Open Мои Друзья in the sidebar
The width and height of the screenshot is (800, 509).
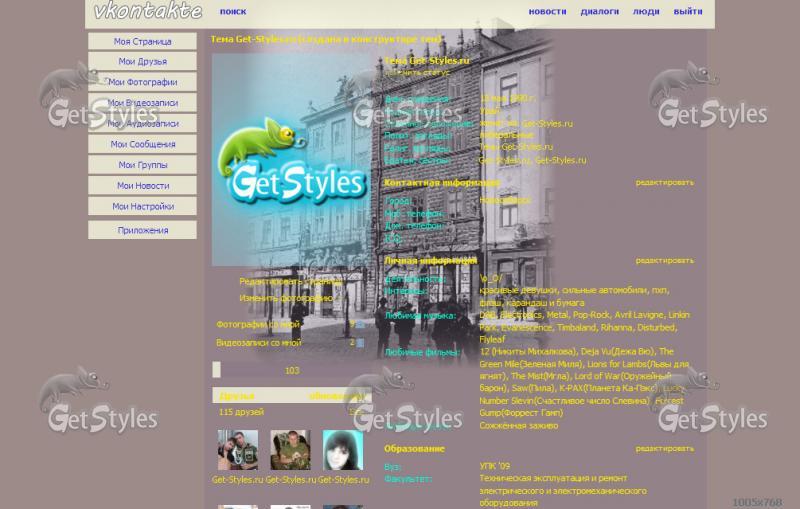tap(142, 61)
